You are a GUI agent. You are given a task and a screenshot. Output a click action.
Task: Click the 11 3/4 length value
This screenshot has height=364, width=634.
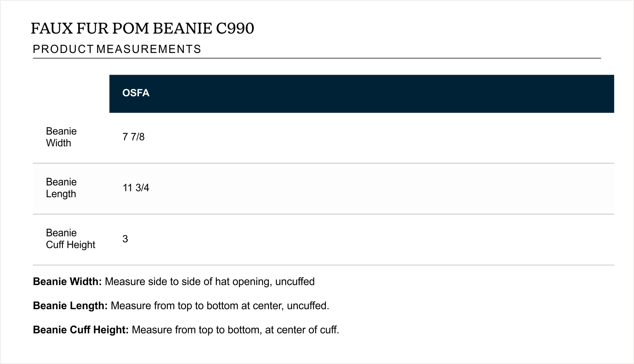136,188
